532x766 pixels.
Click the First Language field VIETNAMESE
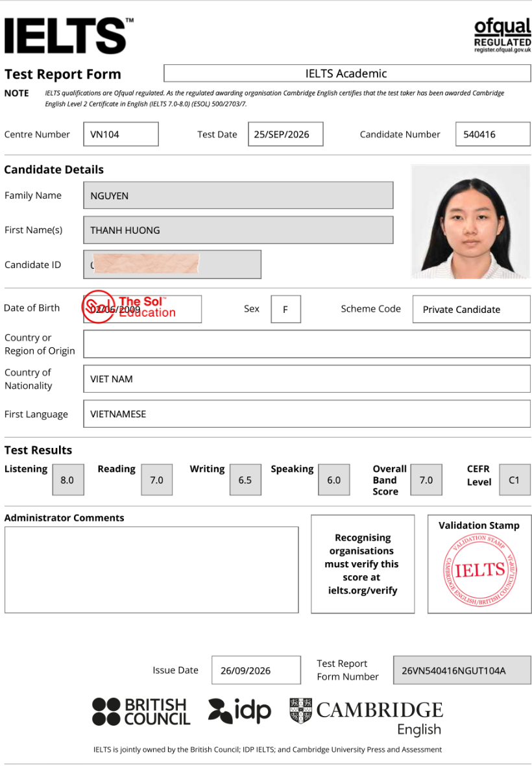coord(307,414)
